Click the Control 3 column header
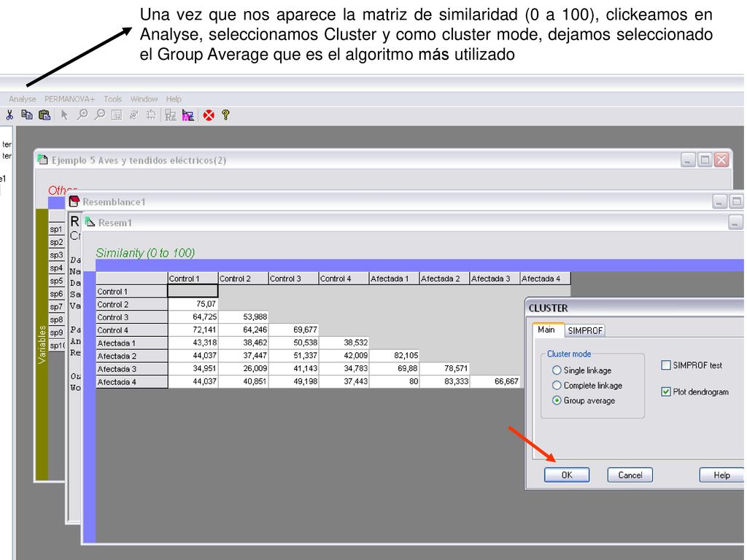This screenshot has width=747, height=560. [x=293, y=278]
